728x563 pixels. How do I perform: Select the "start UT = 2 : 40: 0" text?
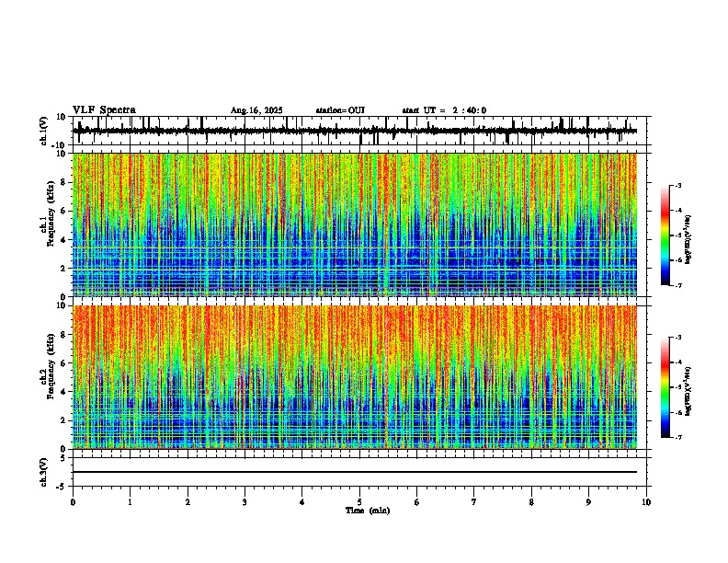click(x=444, y=110)
